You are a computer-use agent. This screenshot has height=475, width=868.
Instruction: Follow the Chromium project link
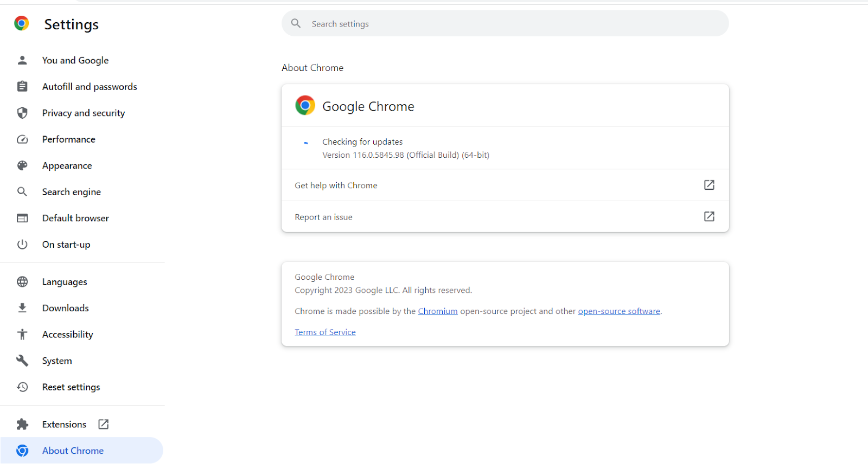[x=437, y=311]
